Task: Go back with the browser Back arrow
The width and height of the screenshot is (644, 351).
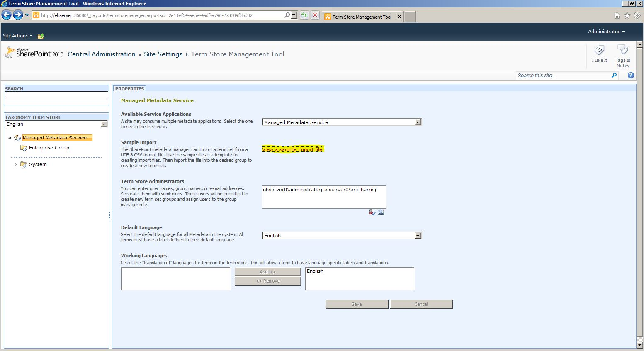Action: point(6,15)
